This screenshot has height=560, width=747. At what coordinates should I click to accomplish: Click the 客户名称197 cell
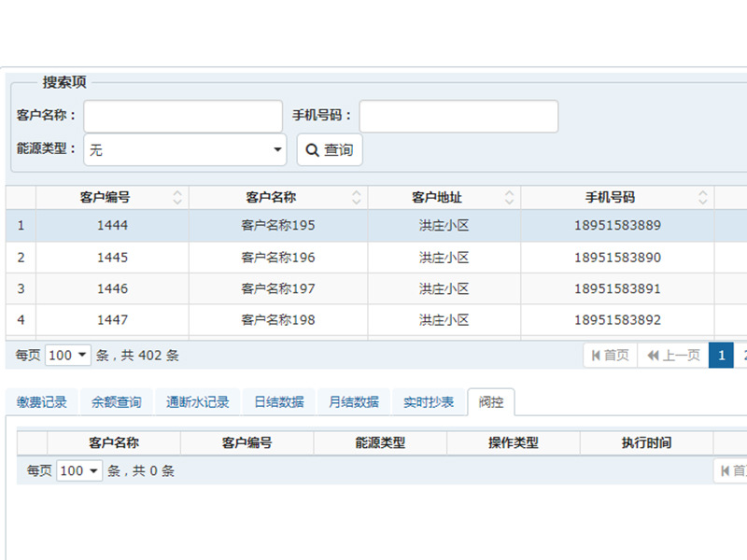(x=278, y=288)
